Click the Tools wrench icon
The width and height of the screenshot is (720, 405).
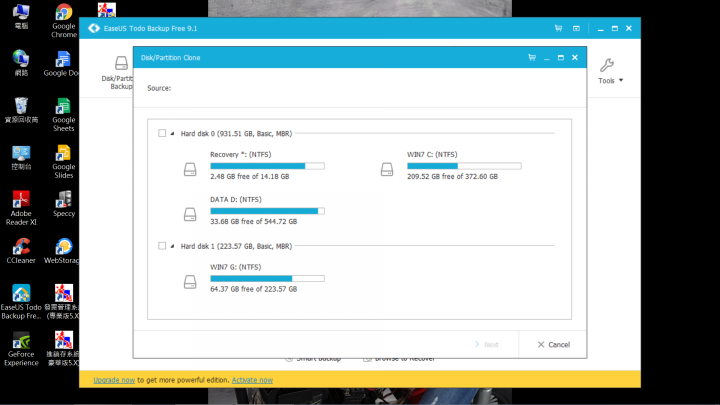607,65
